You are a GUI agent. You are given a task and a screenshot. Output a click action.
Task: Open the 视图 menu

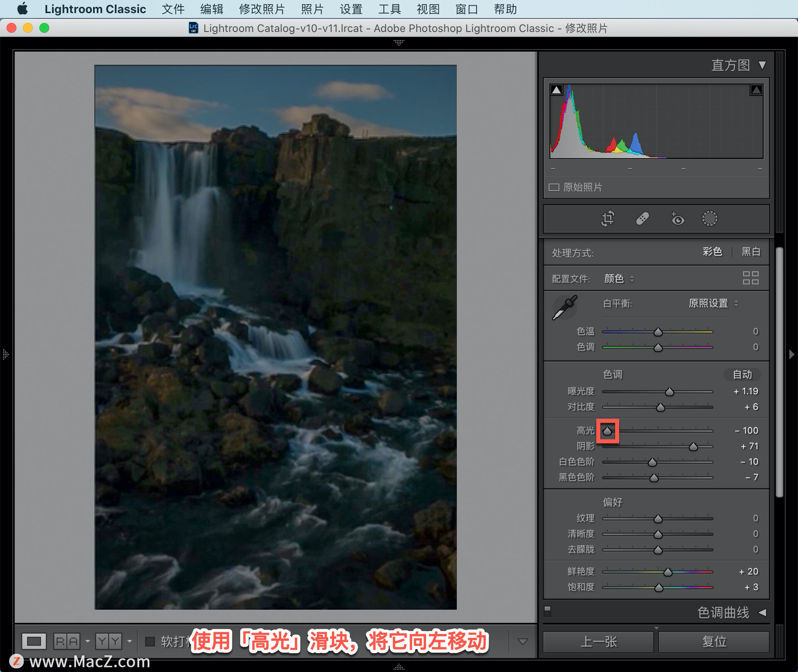[428, 9]
